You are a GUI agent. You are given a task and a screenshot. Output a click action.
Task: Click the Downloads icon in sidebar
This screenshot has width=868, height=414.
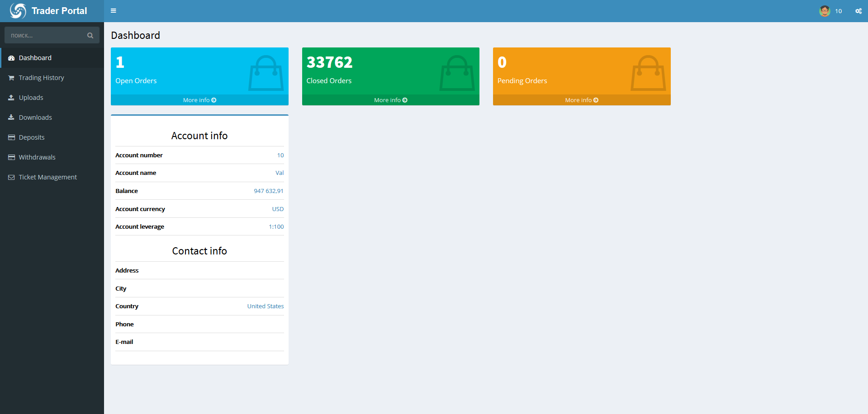[x=11, y=118]
